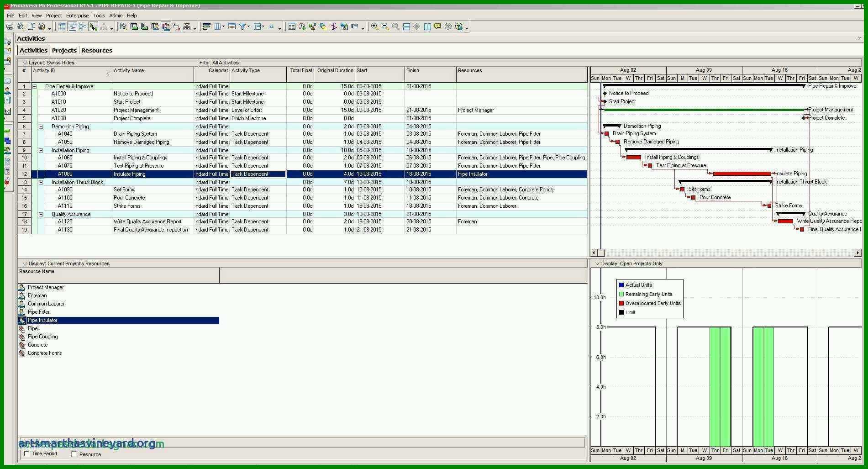Click the Level Resources toolbar icon
868x469 pixels.
tap(312, 26)
